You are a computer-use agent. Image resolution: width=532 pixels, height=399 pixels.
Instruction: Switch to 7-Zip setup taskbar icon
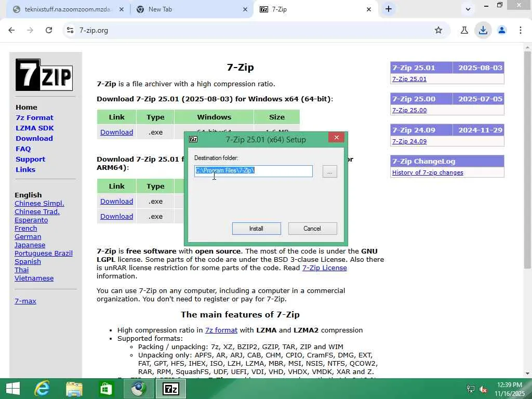click(x=170, y=389)
